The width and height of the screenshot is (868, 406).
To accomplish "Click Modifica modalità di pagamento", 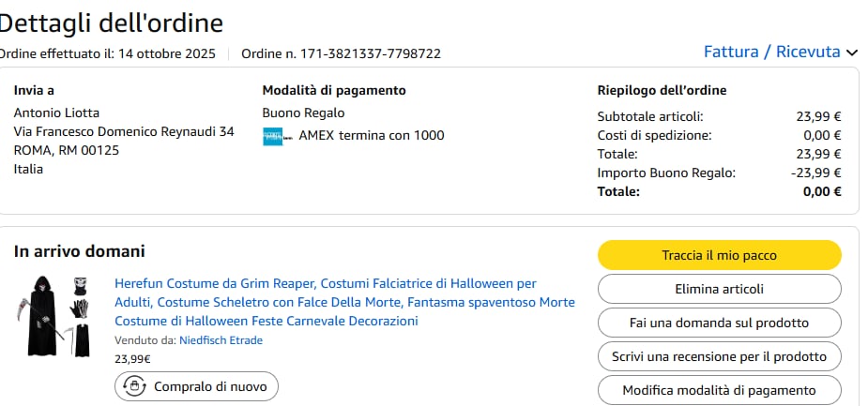I will click(x=719, y=390).
